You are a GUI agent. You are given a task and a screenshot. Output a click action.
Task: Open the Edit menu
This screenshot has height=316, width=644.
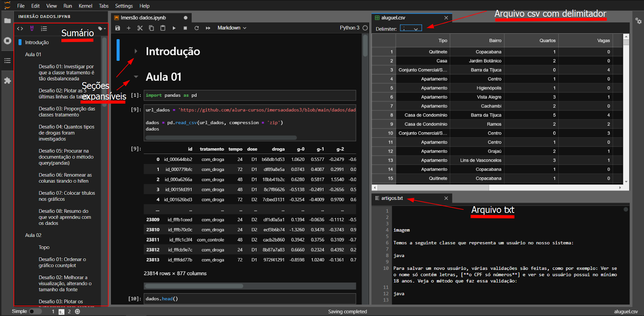[35, 6]
